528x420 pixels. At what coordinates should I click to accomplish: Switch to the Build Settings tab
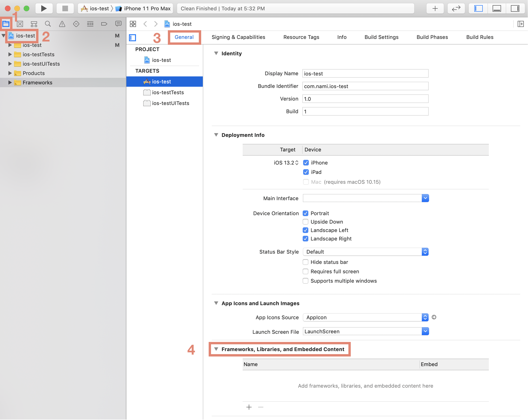point(381,37)
